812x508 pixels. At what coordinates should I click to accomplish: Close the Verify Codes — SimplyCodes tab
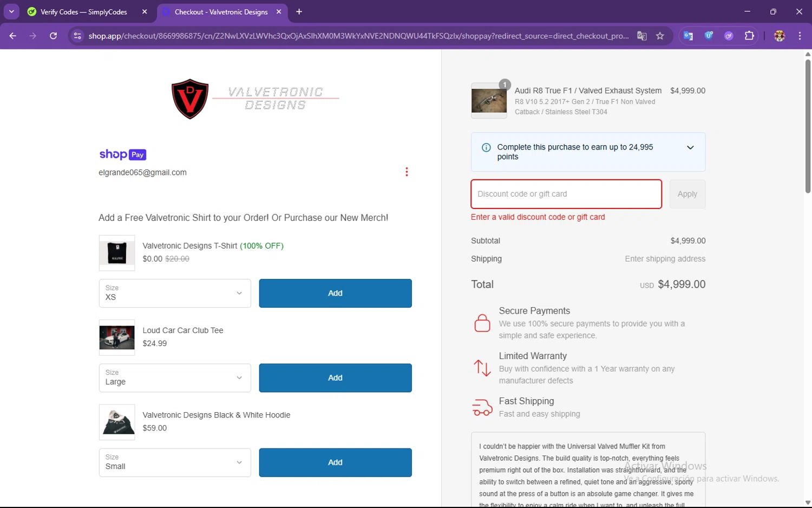click(x=145, y=11)
